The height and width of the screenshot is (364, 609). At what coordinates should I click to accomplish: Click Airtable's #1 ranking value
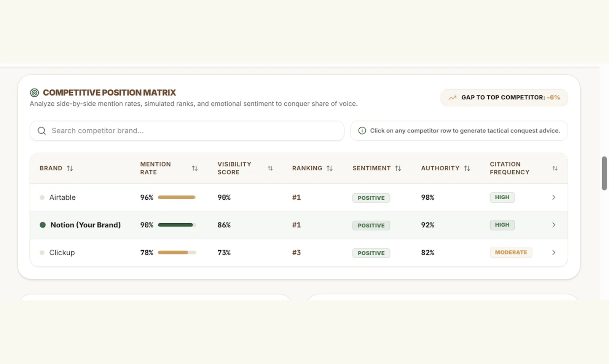[x=297, y=197]
